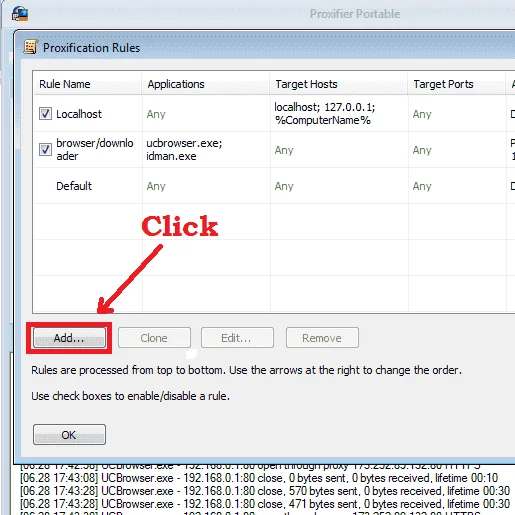Click Any in Default Target Ports cell
The height and width of the screenshot is (515, 515).
[x=422, y=186]
